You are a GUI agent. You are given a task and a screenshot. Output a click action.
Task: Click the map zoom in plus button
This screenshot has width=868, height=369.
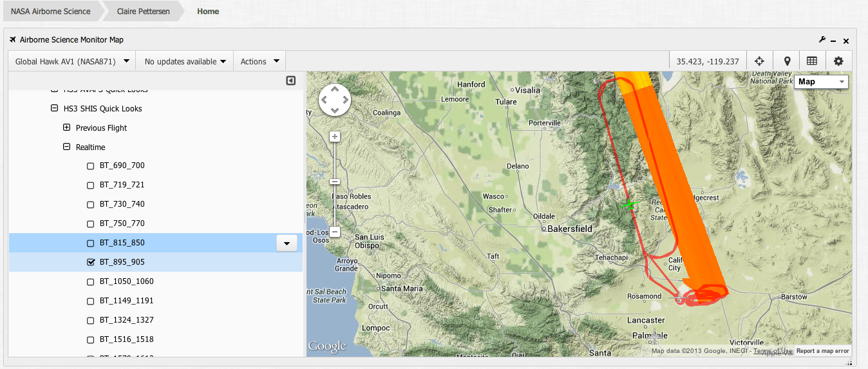(335, 137)
